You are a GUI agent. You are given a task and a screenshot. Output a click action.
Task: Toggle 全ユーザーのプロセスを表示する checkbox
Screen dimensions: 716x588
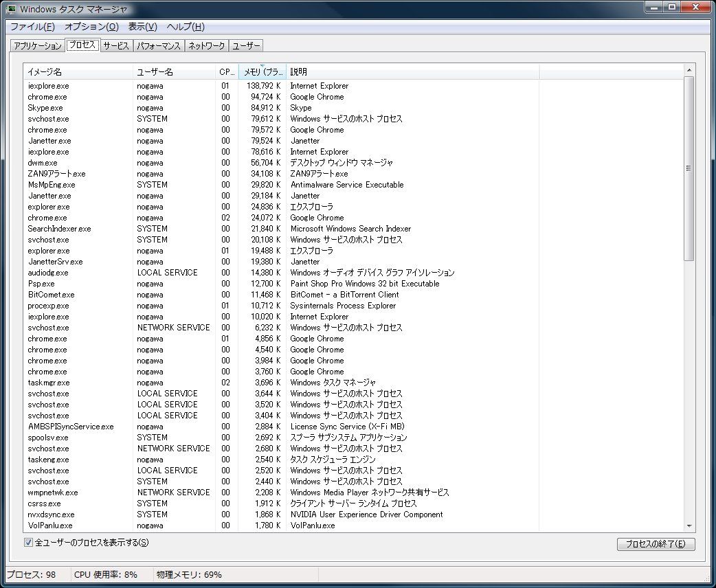[28, 543]
